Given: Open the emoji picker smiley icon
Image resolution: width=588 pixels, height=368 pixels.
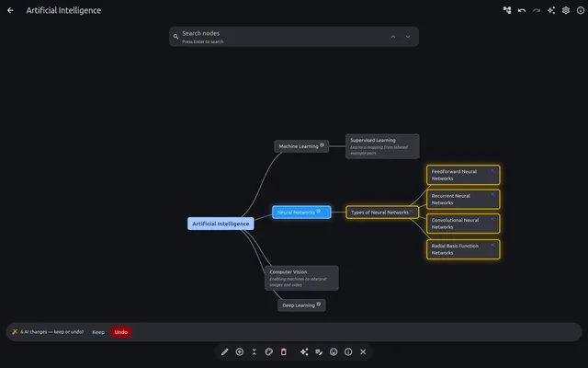Looking at the screenshot, I should click(x=334, y=351).
